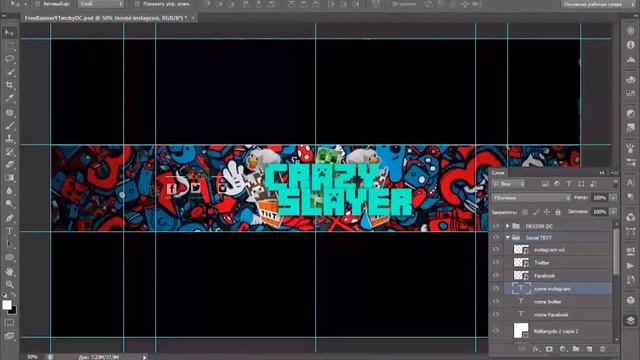Open the status bar info arrow

pyautogui.click(x=144, y=357)
